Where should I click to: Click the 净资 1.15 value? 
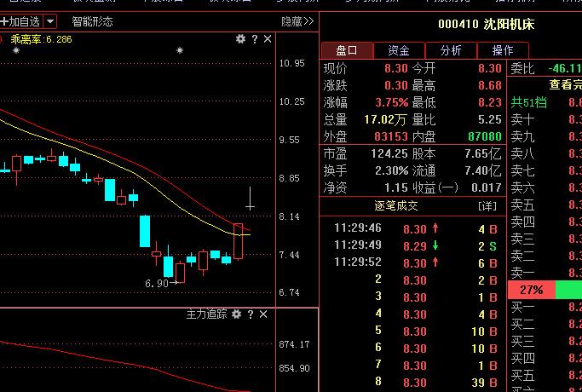click(x=396, y=187)
